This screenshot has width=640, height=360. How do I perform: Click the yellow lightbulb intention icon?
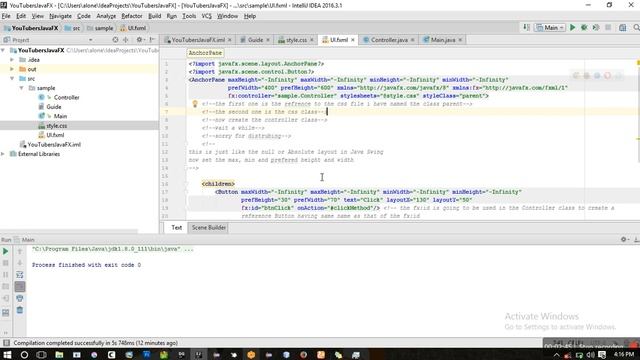pyautogui.click(x=195, y=104)
